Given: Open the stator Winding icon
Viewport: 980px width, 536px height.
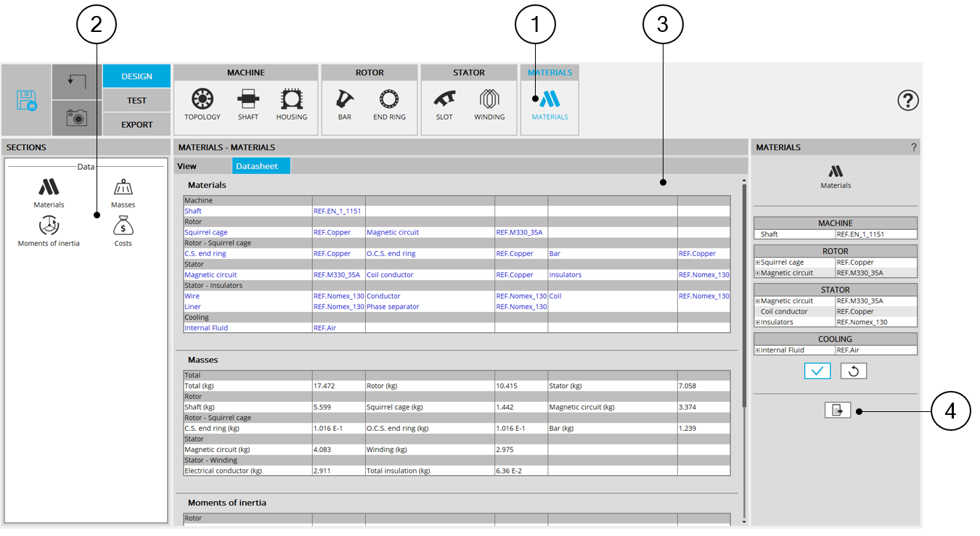Looking at the screenshot, I should [x=489, y=100].
